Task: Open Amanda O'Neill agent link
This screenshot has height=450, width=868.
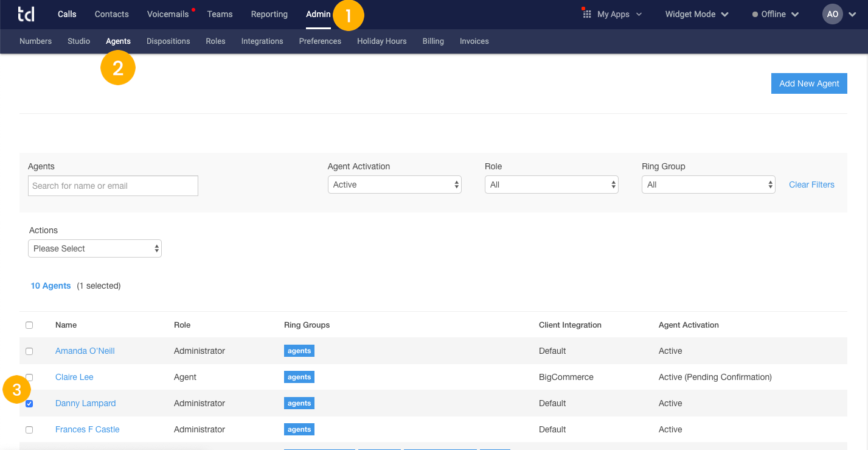Action: click(85, 351)
